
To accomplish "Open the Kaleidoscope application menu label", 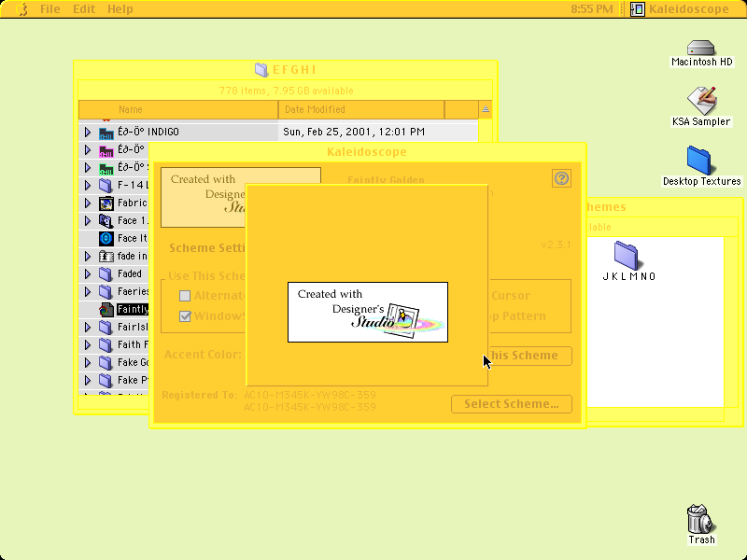I will click(x=689, y=9).
